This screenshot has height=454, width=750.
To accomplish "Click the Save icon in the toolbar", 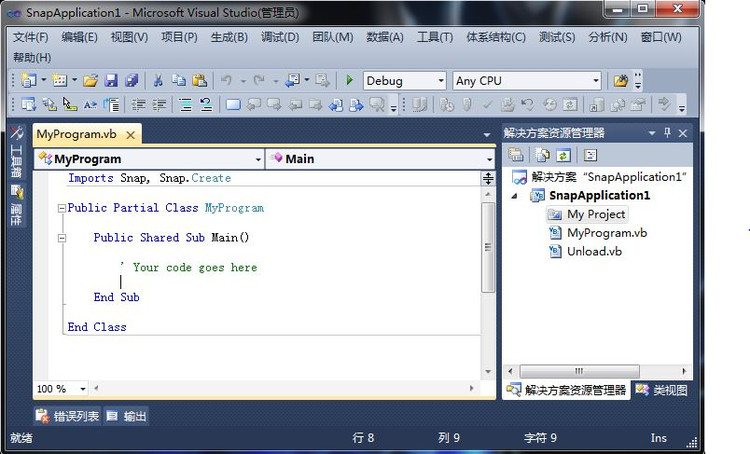I will click(111, 81).
